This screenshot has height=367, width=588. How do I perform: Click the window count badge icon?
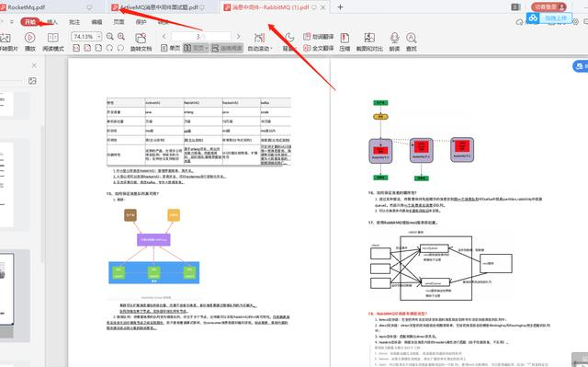(x=516, y=7)
